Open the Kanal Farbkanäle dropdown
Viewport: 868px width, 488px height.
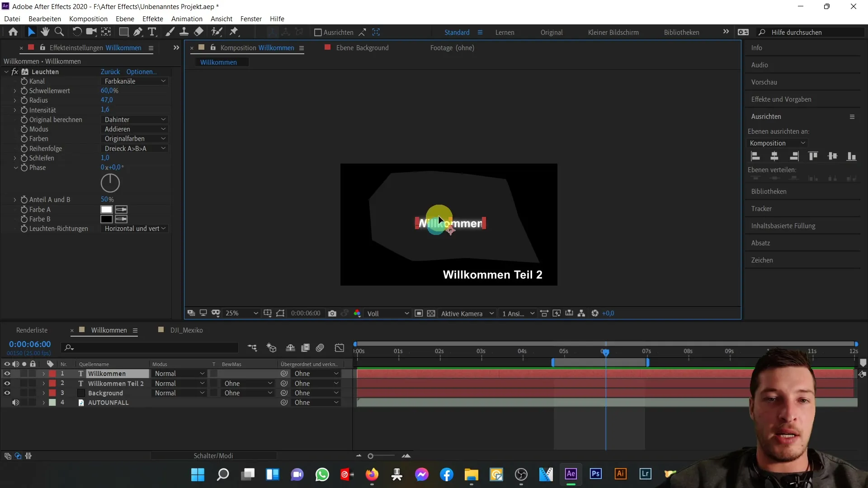click(x=134, y=81)
